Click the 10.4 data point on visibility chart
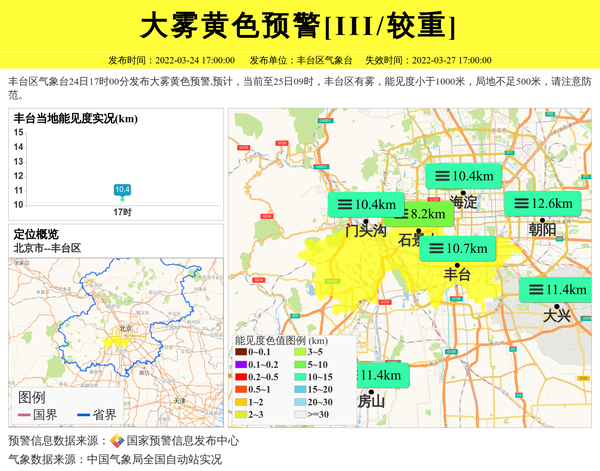Viewport: 600px width, 471px height. [122, 189]
